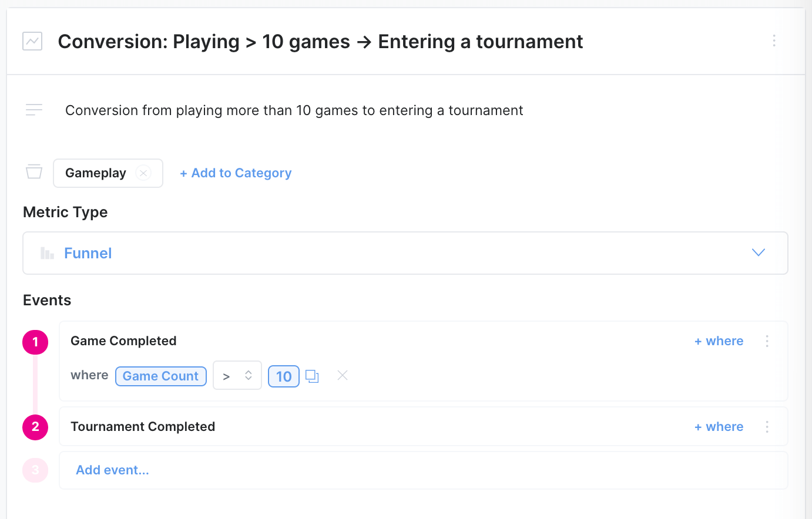Add where filter to Game Completed

719,341
